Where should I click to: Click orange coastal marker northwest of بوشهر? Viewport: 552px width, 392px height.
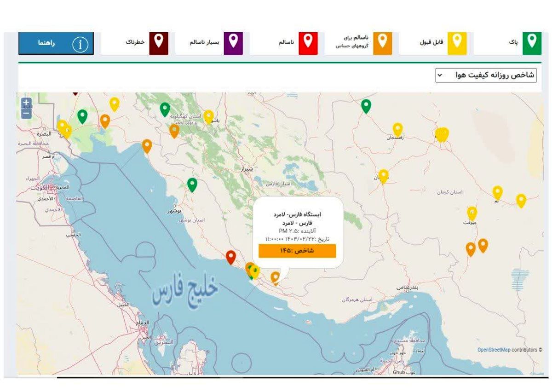click(x=147, y=146)
